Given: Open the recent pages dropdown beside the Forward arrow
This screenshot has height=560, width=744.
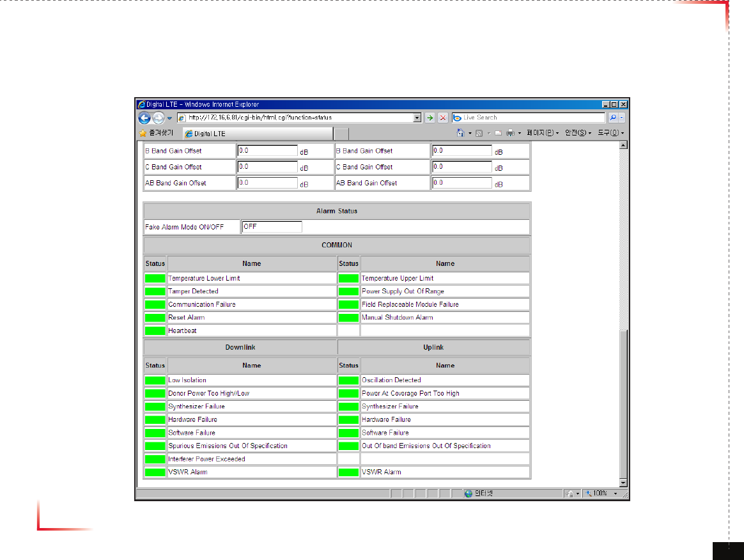Looking at the screenshot, I should (169, 118).
